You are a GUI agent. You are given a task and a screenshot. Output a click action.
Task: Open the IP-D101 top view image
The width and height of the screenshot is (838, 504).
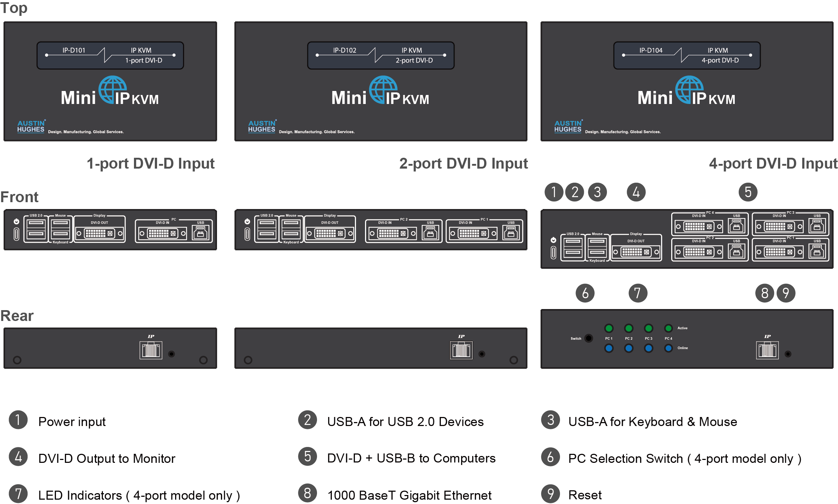pyautogui.click(x=110, y=81)
